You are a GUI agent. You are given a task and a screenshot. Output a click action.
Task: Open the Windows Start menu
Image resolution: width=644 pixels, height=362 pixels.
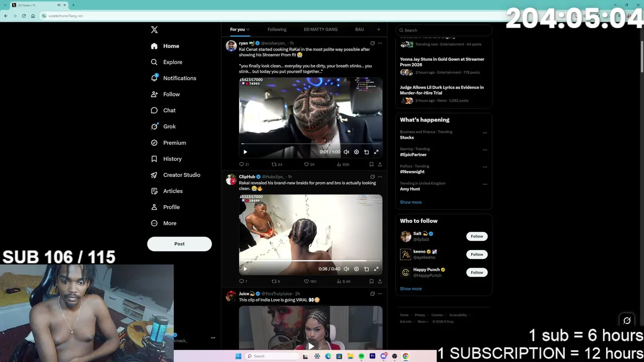[238, 356]
